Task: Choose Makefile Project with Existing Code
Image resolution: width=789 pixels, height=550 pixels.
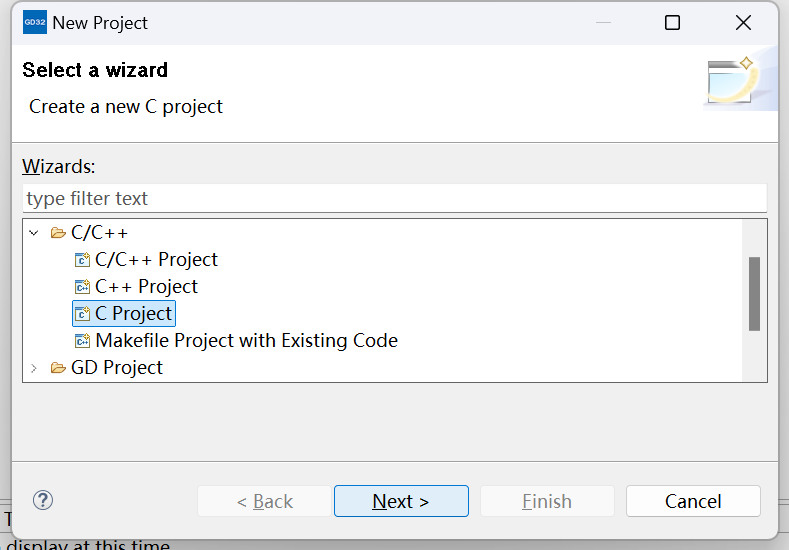Action: coord(246,341)
